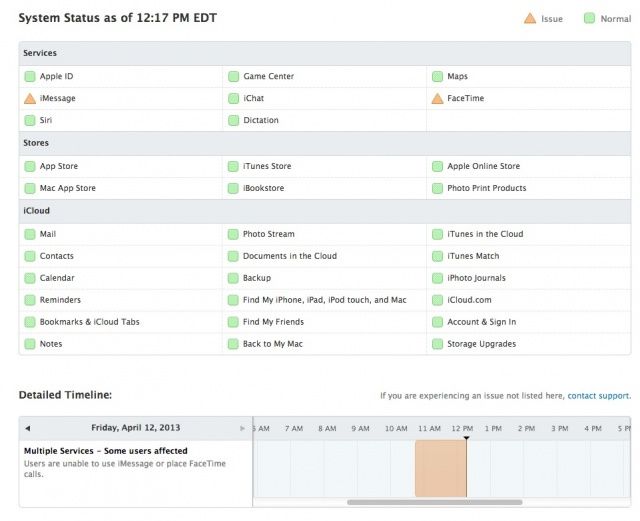Click the status icon beside Documents in the Cloud
Screen dimensions: 640x521
(x=233, y=256)
